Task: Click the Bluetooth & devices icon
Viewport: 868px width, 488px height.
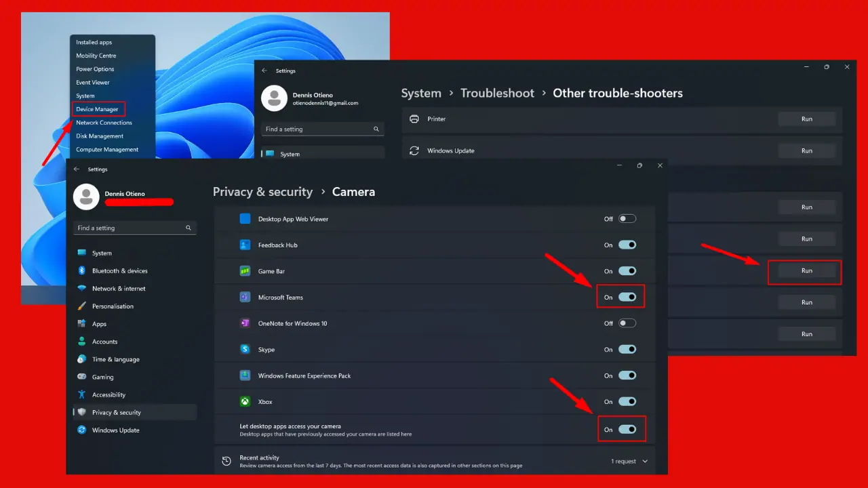Action: coord(82,270)
